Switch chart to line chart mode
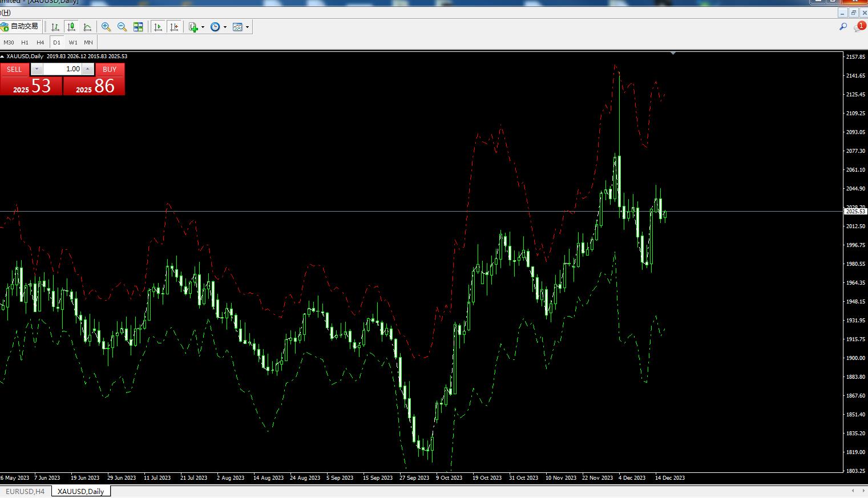The image size is (868, 498). point(87,27)
